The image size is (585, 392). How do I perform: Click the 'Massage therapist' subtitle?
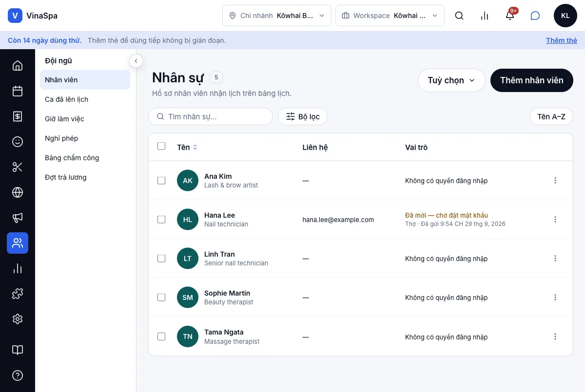pyautogui.click(x=232, y=341)
